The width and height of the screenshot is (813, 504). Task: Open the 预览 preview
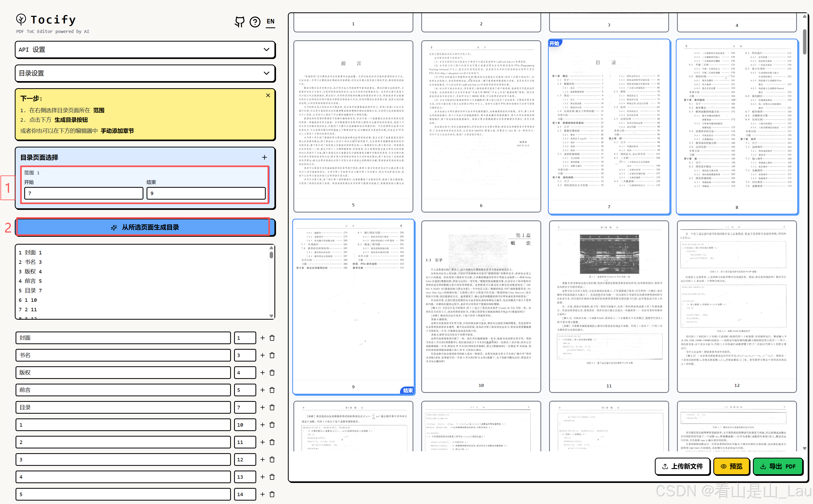coord(731,466)
